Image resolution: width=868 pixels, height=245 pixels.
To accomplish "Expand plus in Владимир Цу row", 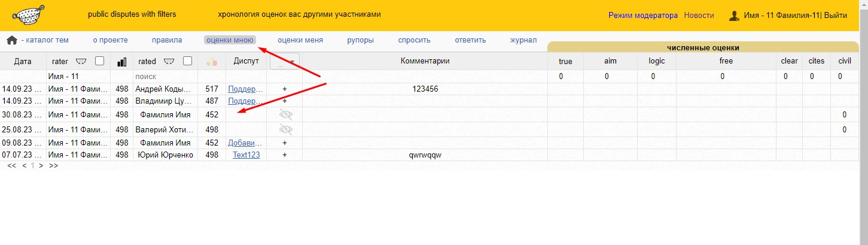I will (285, 101).
